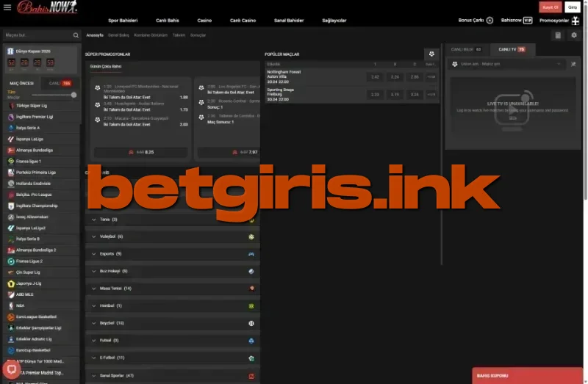Screen dimensions: 588x384
Task: Expand the Masa Tenisi (14) section
Action: pos(173,289)
